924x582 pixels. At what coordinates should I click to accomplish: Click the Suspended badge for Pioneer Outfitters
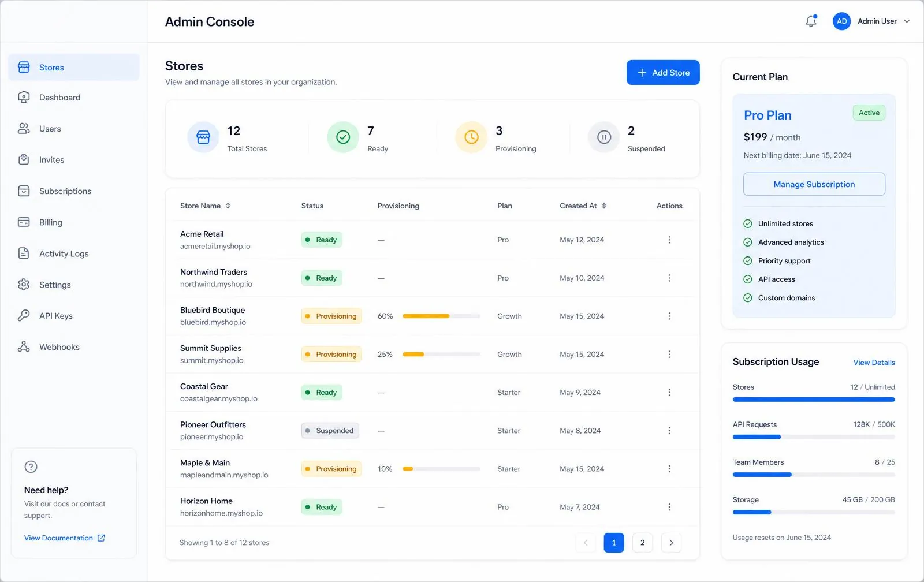(330, 431)
